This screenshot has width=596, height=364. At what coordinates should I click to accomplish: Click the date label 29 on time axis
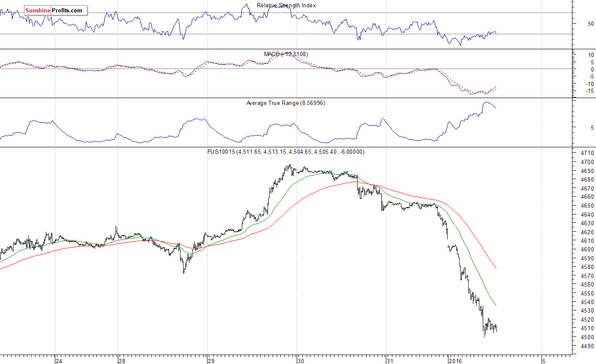pyautogui.click(x=211, y=361)
